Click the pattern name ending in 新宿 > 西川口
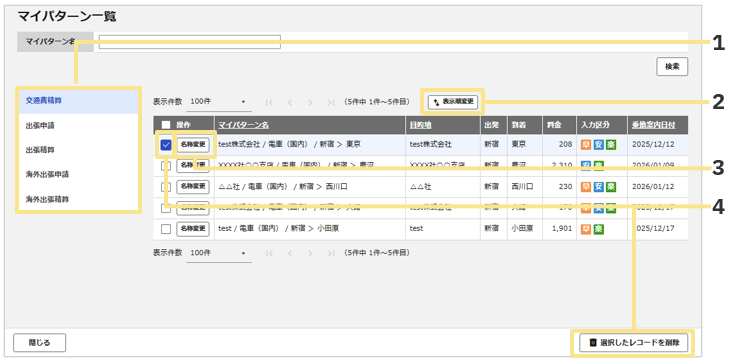This screenshot has width=730, height=363. tap(283, 187)
